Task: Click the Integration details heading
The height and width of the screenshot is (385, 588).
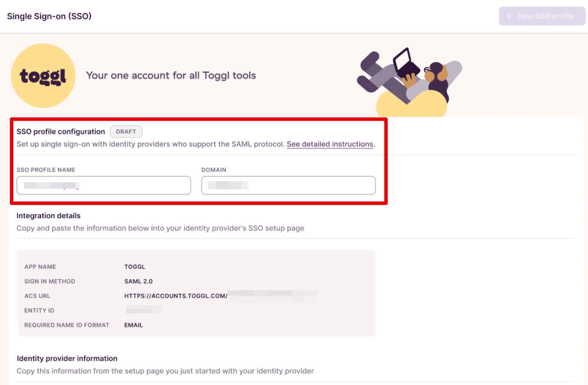Action: coord(49,216)
